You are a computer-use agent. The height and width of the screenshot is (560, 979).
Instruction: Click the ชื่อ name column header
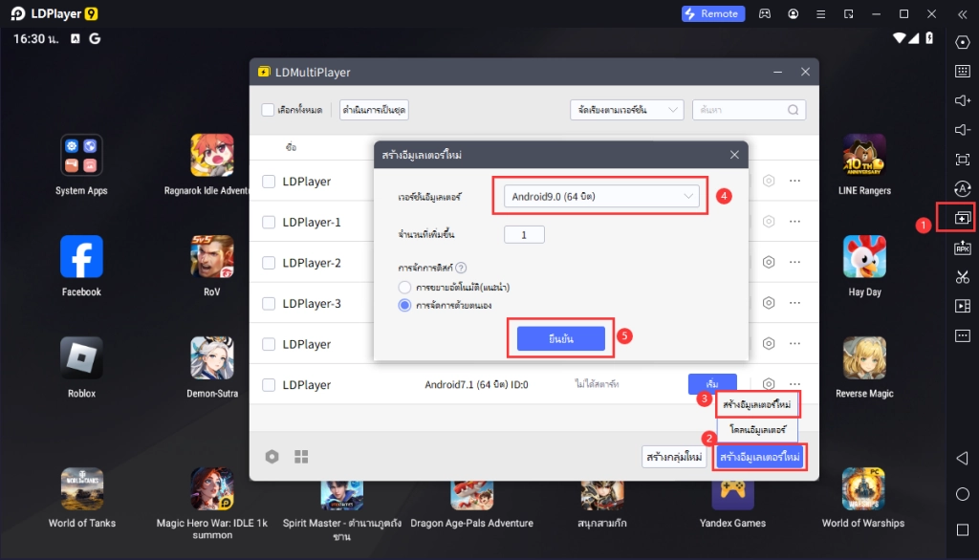tap(291, 147)
